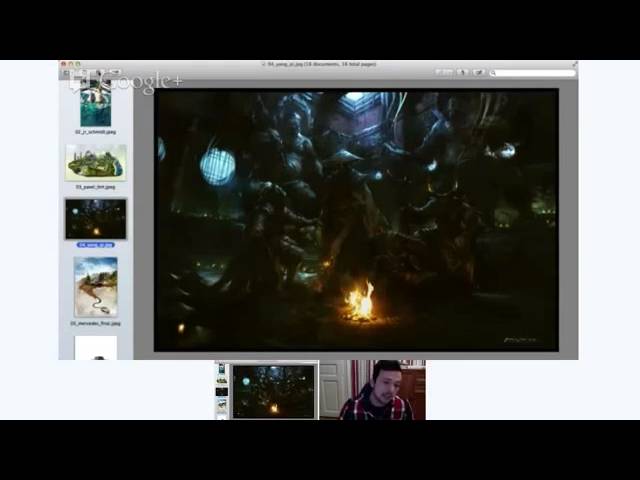
Task: Select the dark campfire scene thumbnail in the sidebar
Action: click(96, 219)
